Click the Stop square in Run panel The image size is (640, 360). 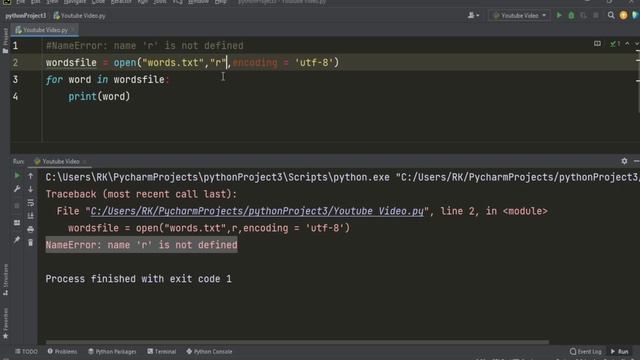pos(17,205)
